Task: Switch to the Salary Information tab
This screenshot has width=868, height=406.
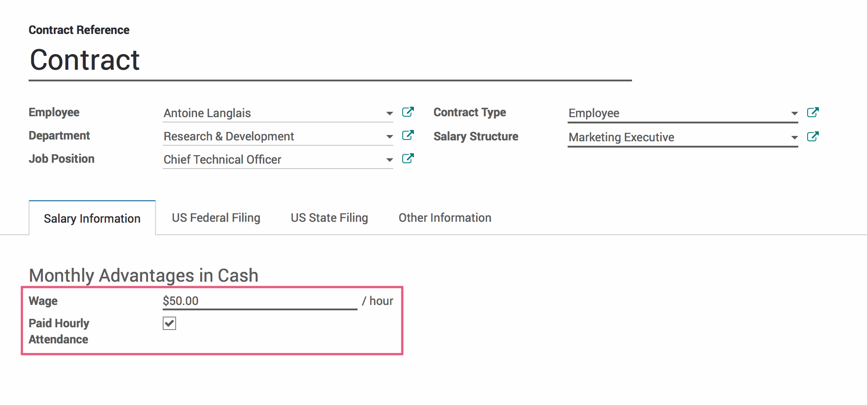Action: (x=92, y=218)
